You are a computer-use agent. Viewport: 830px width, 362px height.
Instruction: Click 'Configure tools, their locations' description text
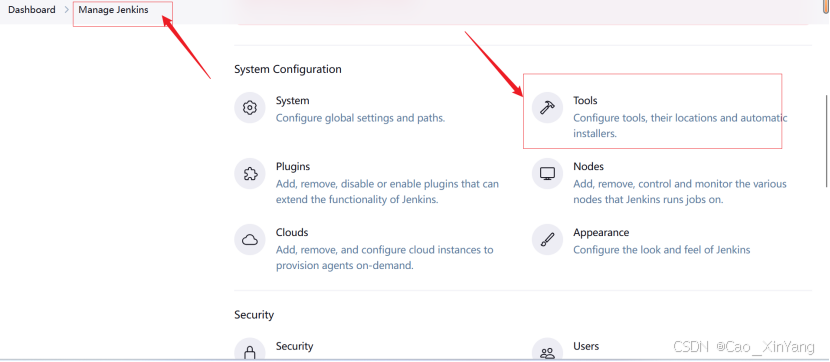coord(680,126)
